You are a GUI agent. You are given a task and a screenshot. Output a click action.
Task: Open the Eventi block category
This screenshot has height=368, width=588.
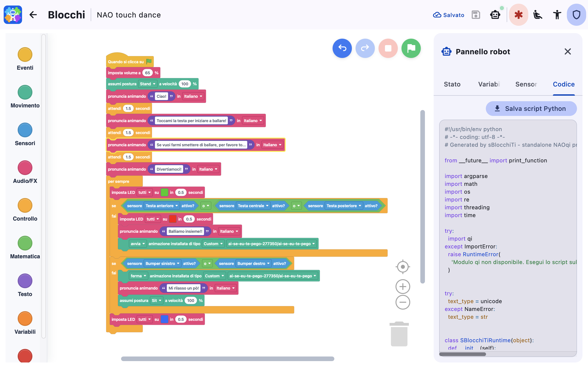[x=25, y=59]
